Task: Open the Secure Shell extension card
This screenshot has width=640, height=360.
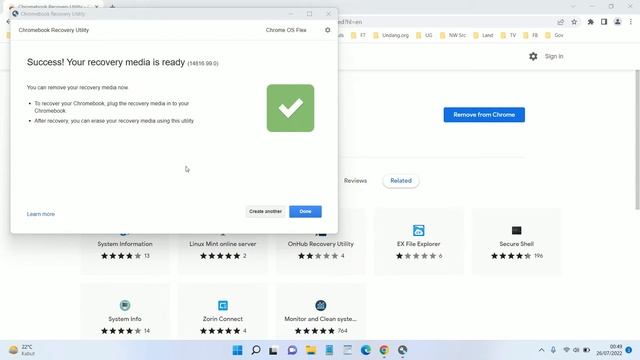Action: 516,241
